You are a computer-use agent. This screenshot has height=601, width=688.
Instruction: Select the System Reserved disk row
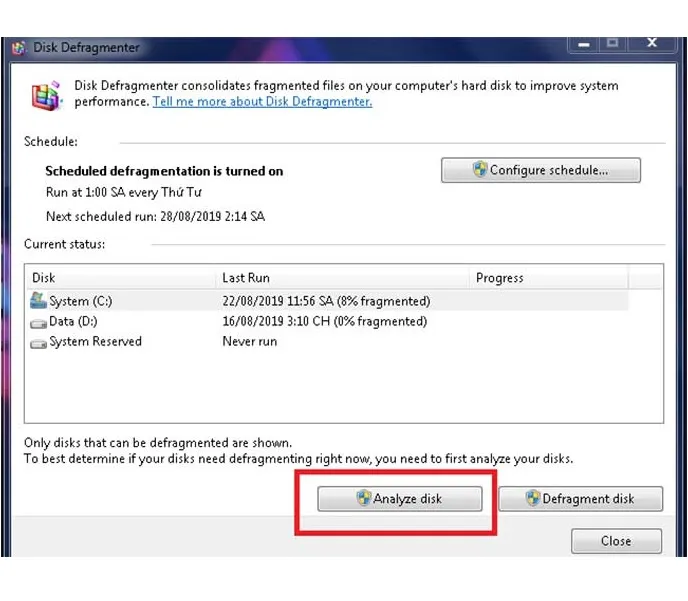327,341
